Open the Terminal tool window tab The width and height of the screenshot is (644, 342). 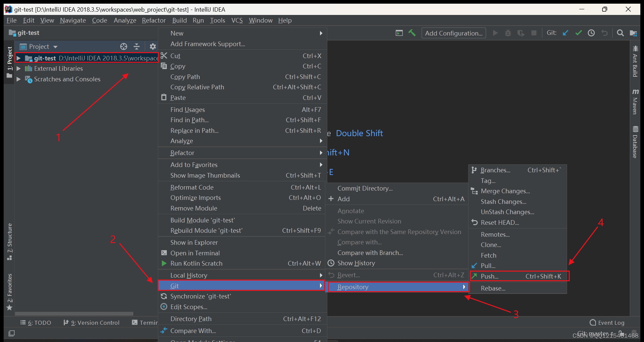tap(145, 323)
